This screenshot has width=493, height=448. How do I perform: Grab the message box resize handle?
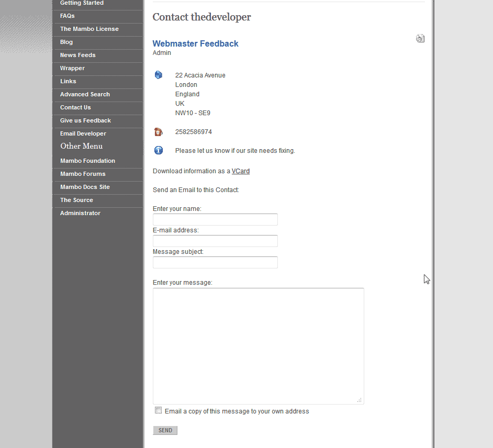point(359,400)
